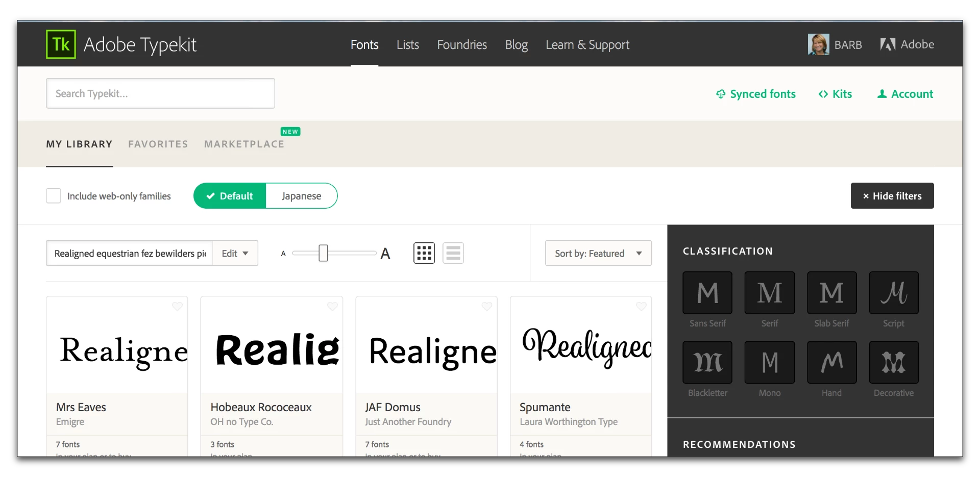Switch to Japanese fonts
The width and height of the screenshot is (980, 477).
click(x=302, y=196)
